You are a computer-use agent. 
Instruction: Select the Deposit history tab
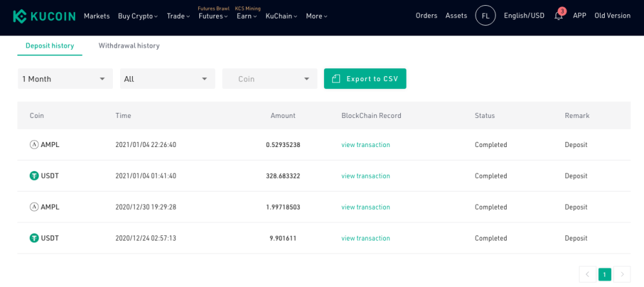coord(50,46)
